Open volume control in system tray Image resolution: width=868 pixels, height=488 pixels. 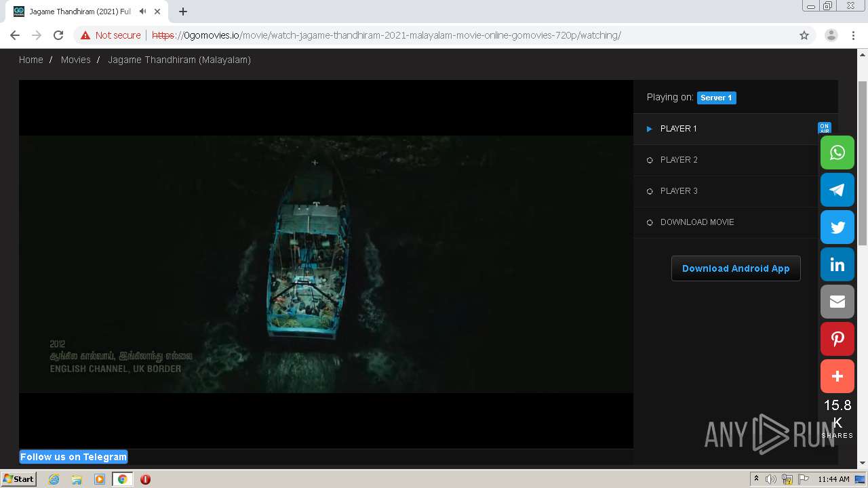coord(770,479)
